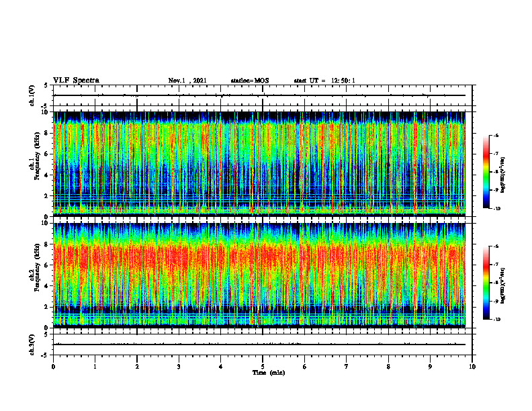
Task: Select the "start UT = 12:50: 1" text
Action: pyautogui.click(x=324, y=81)
